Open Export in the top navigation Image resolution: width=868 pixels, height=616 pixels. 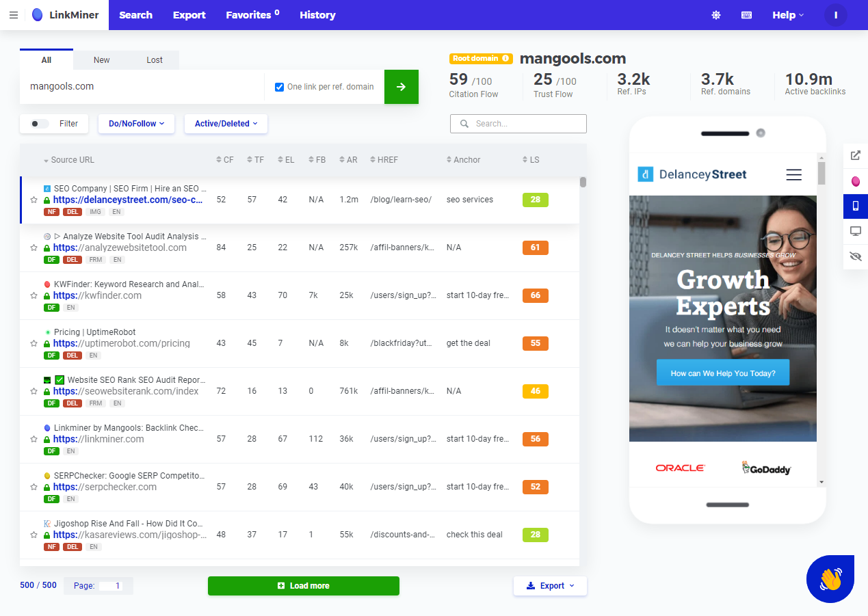point(189,15)
